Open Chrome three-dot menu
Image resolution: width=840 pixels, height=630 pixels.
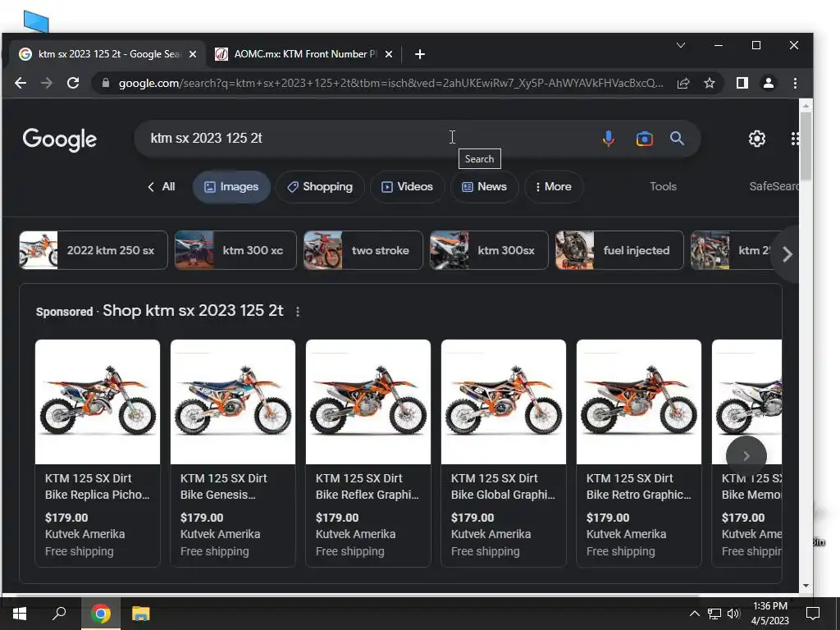pos(795,83)
